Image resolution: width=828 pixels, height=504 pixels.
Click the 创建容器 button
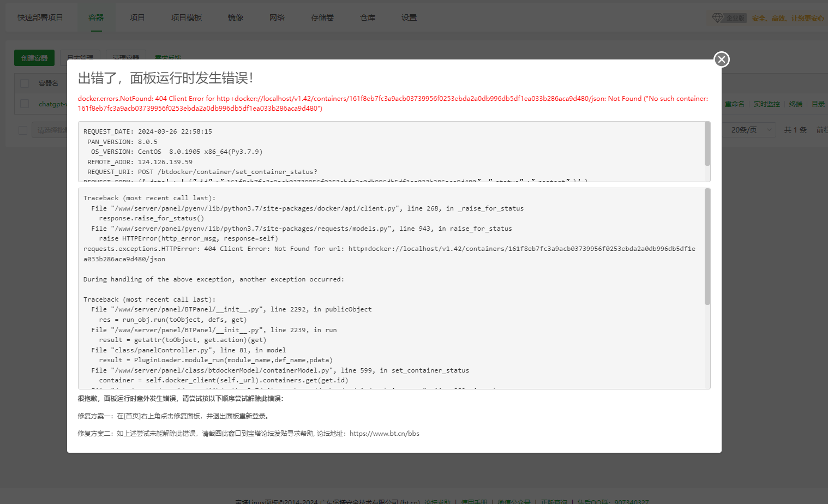pos(34,58)
